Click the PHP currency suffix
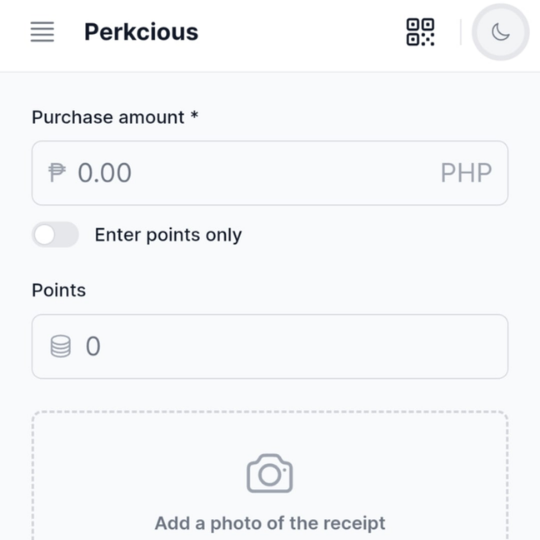 pyautogui.click(x=466, y=173)
